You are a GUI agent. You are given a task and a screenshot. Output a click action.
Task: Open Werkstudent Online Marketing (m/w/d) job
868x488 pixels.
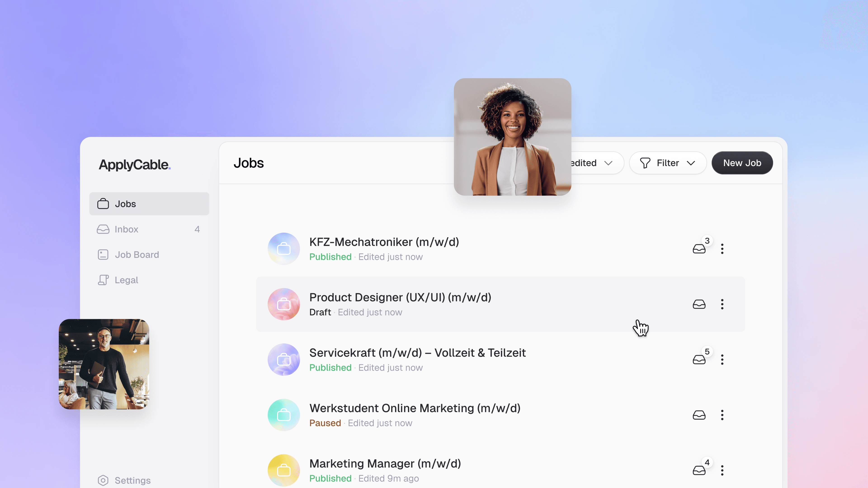(x=415, y=408)
